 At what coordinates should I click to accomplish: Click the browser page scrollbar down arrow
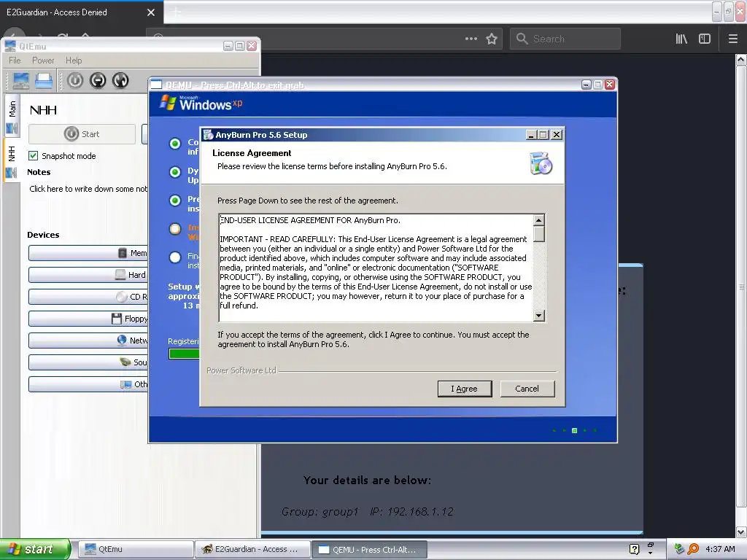pos(741,532)
